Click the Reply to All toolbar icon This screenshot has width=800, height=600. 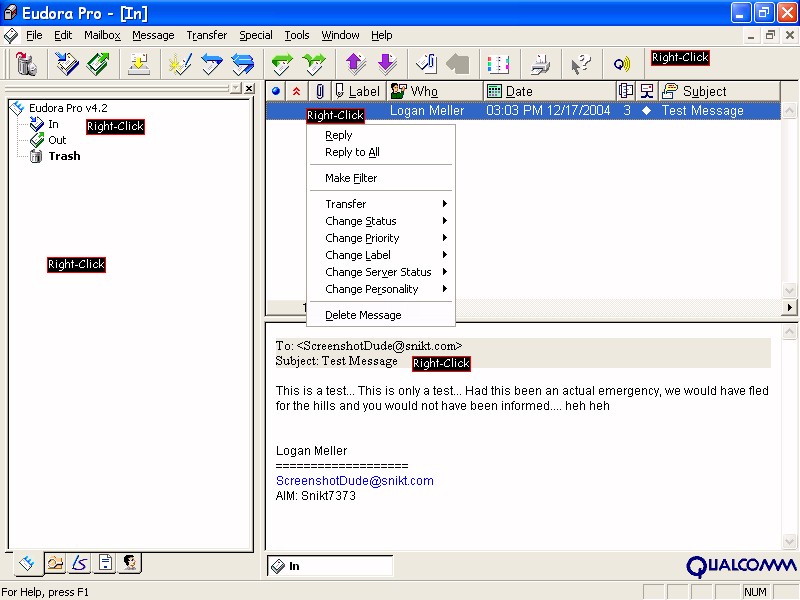pos(243,64)
